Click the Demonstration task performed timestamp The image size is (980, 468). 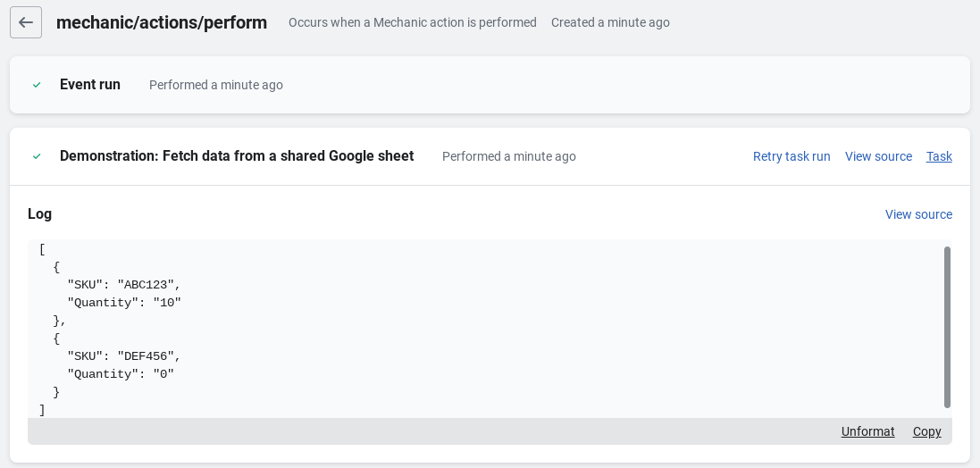[508, 156]
